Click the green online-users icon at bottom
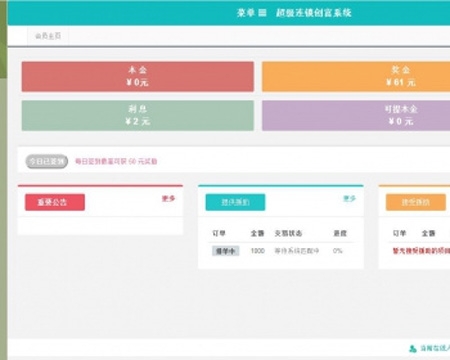Screen dimensions: 450x360 pyautogui.click(x=413, y=349)
